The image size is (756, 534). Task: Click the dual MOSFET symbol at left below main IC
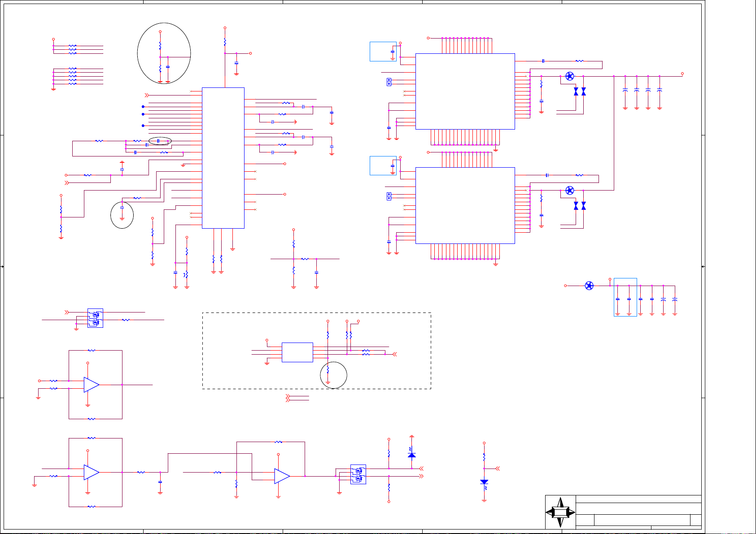pyautogui.click(x=95, y=318)
